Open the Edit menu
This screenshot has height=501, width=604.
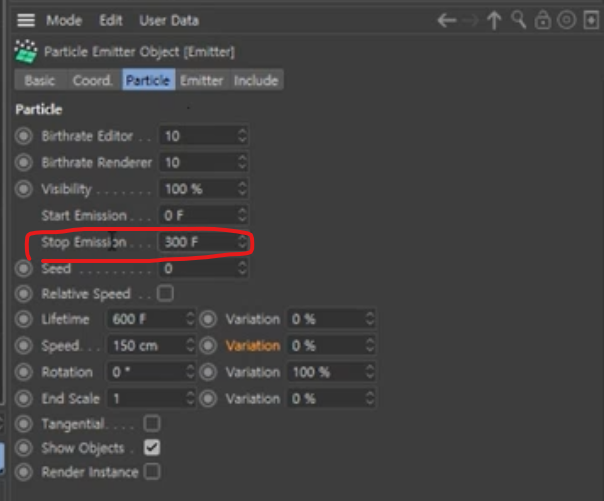point(111,20)
